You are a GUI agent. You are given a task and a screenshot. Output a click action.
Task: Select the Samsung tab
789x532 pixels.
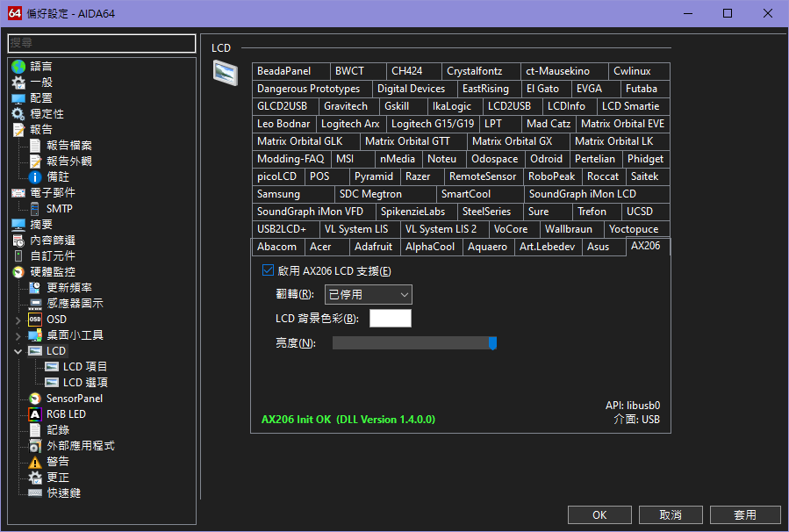pos(293,194)
